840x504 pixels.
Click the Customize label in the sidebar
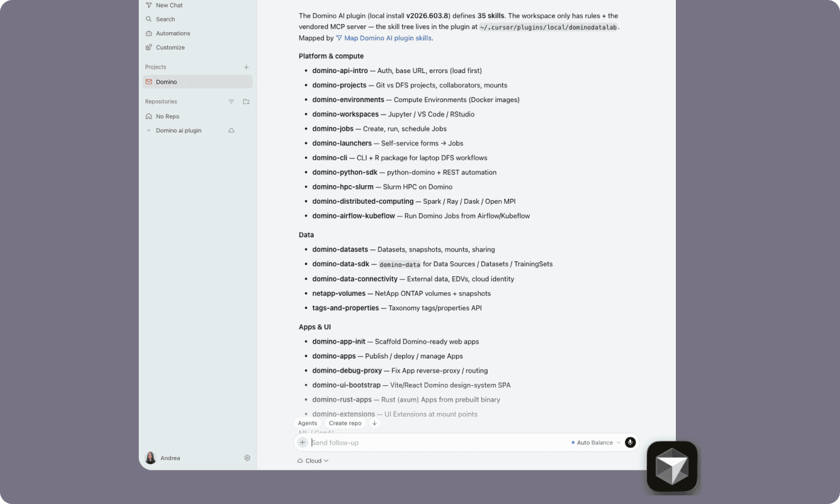point(170,48)
